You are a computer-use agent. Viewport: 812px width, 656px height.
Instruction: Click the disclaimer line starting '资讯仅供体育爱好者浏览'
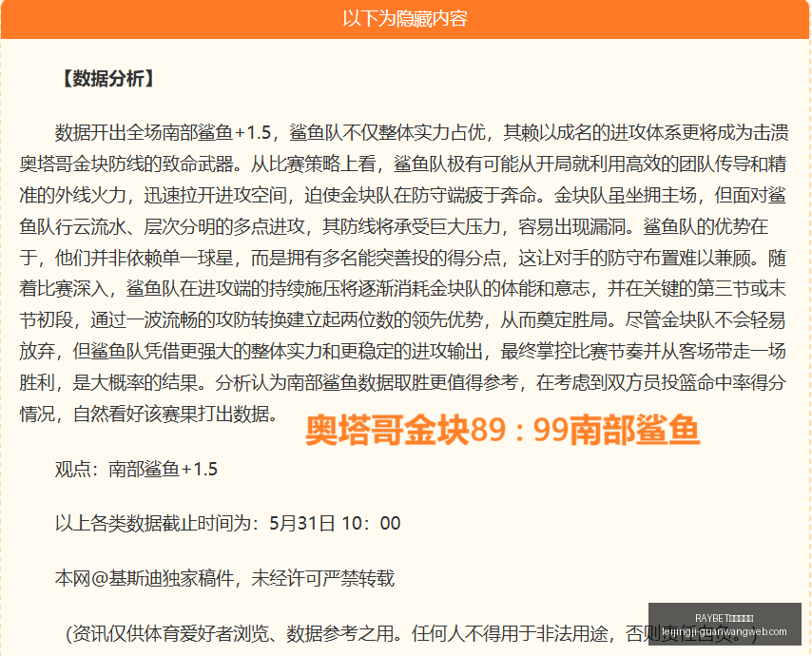(412, 633)
